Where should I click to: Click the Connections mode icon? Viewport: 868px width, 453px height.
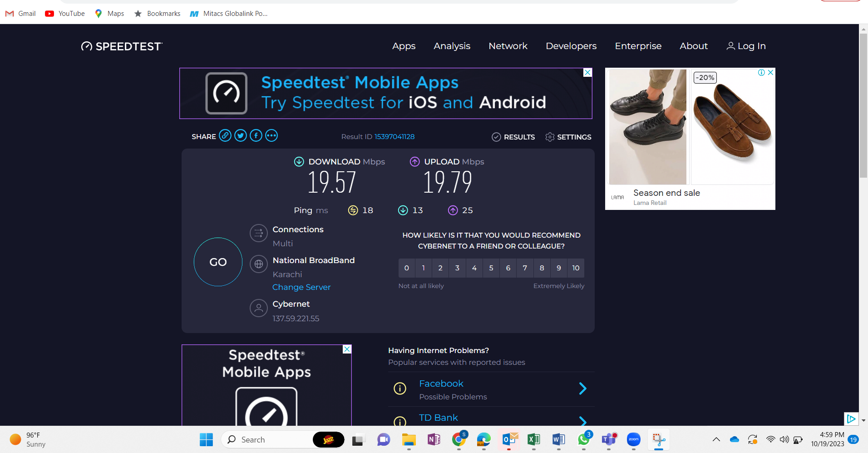259,233
